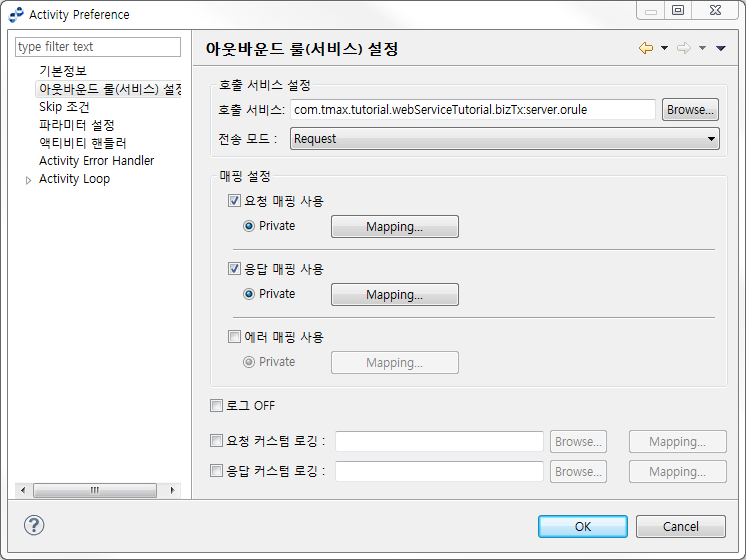Click the help question mark icon
The image size is (746, 560).
[34, 525]
